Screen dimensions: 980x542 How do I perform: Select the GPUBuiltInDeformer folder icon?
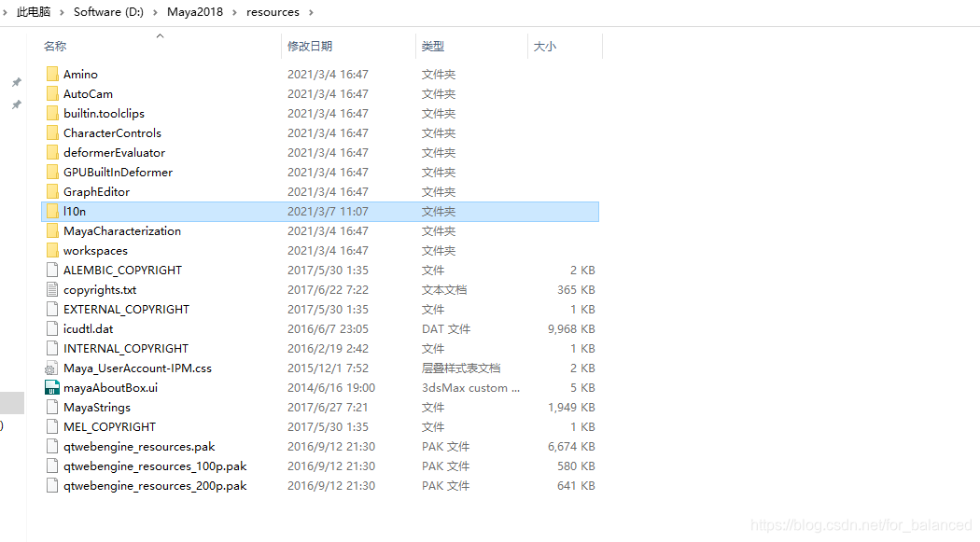click(52, 173)
